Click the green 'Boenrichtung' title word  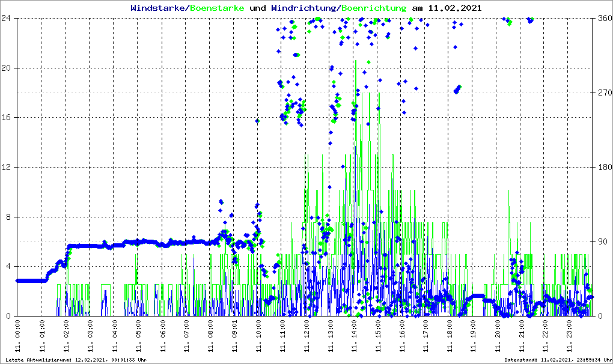pyautogui.click(x=374, y=8)
